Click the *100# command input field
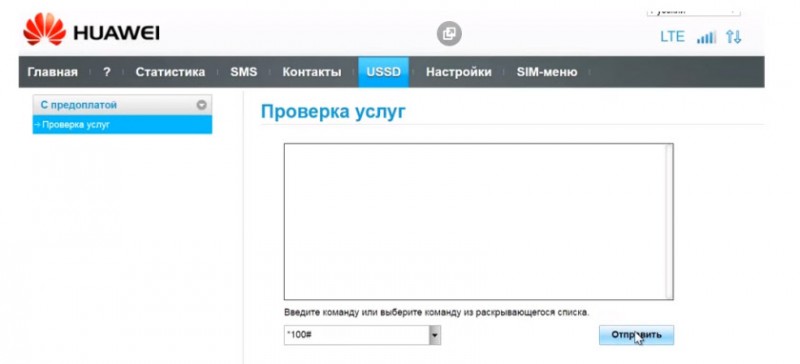This screenshot has height=364, width=800. pyautogui.click(x=357, y=335)
